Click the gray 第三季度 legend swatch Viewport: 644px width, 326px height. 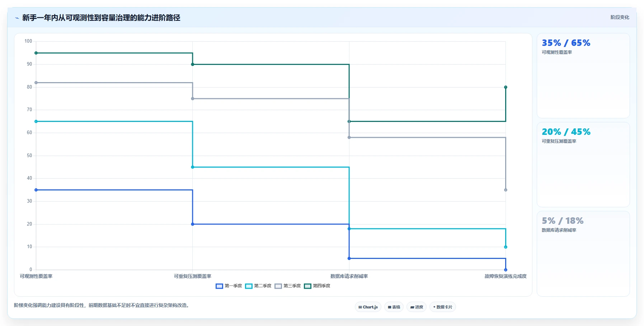(x=278, y=286)
